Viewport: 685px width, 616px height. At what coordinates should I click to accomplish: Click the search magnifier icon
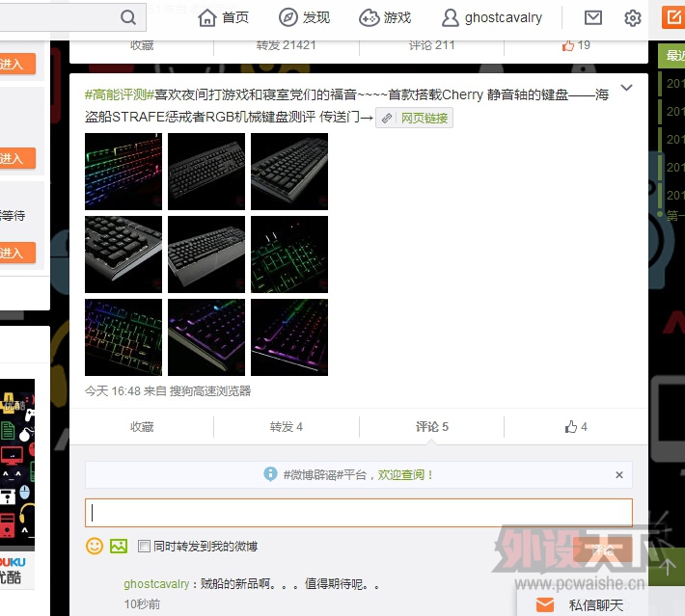point(128,17)
